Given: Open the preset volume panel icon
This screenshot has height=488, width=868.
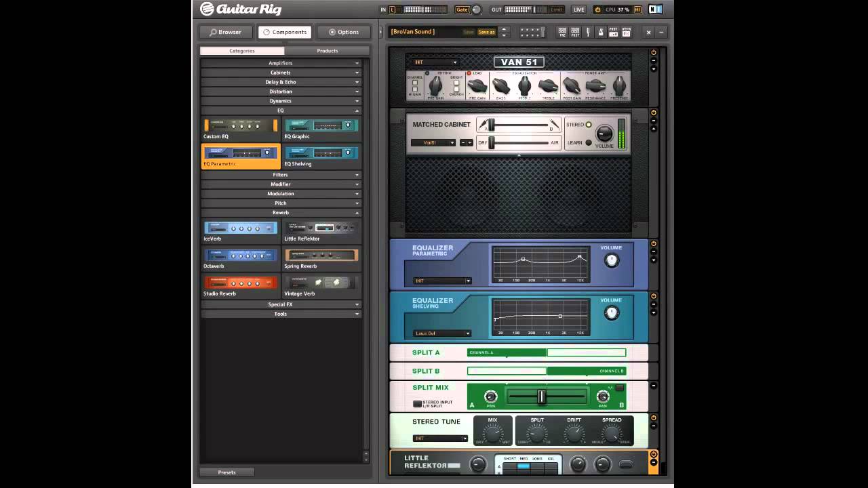Looking at the screenshot, I should click(x=614, y=32).
